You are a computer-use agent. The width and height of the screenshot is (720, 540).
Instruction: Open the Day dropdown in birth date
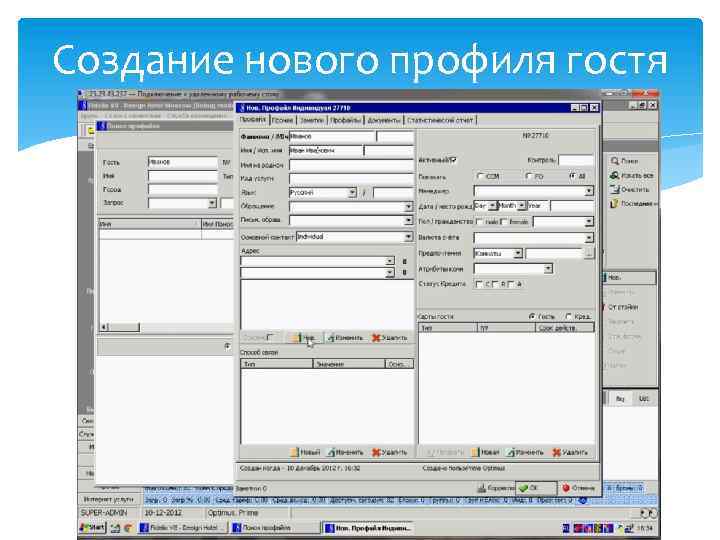492,206
